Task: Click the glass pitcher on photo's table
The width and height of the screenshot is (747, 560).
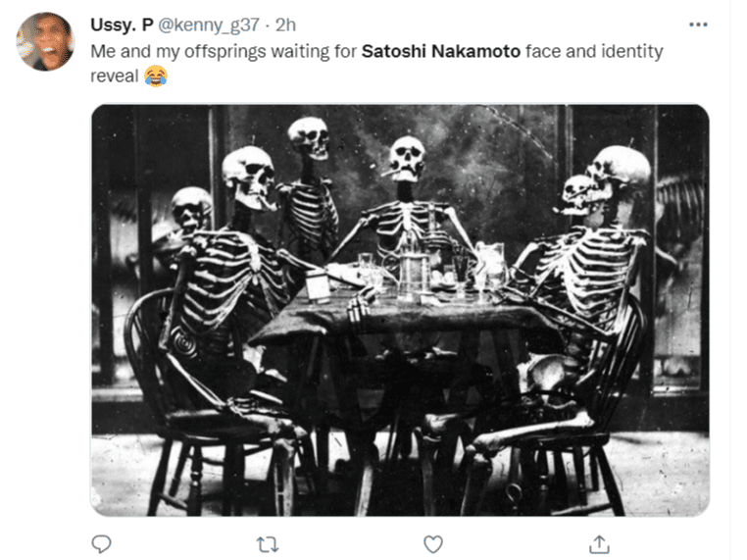Action: tap(491, 265)
